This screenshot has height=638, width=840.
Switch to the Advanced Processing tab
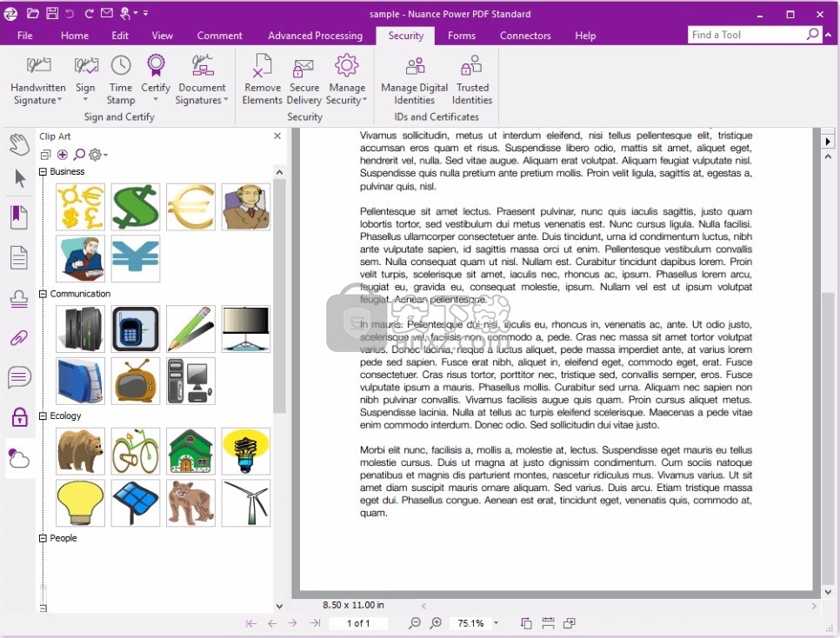(x=315, y=36)
